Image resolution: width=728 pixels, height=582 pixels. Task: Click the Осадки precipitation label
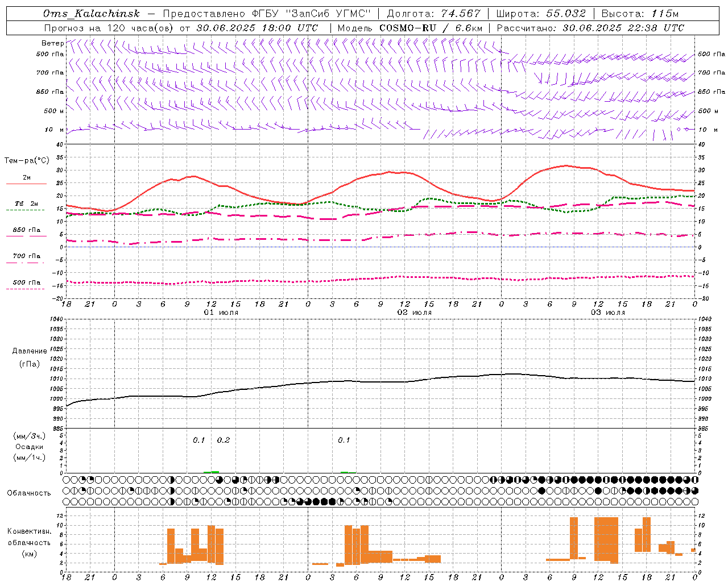click(30, 447)
